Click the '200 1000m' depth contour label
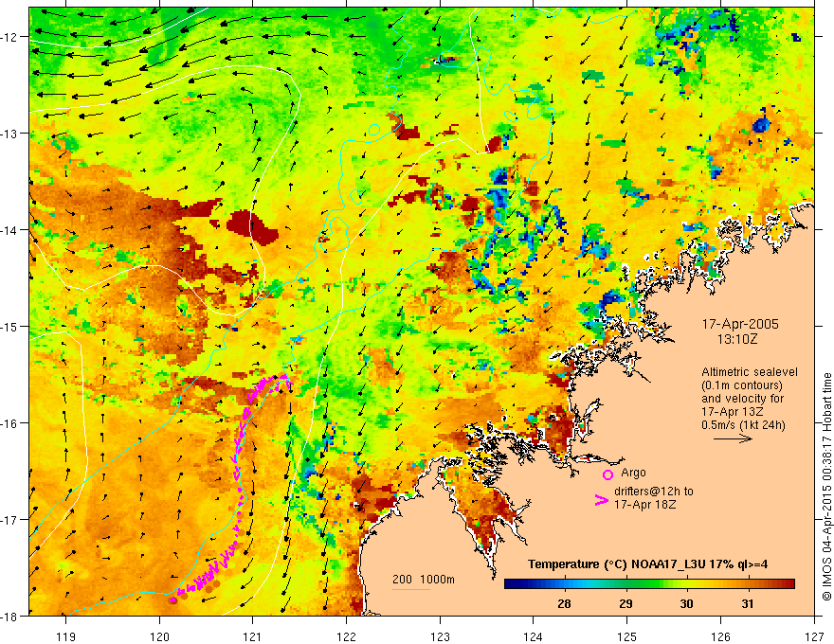Screen dimensions: 834x644 click(x=424, y=580)
